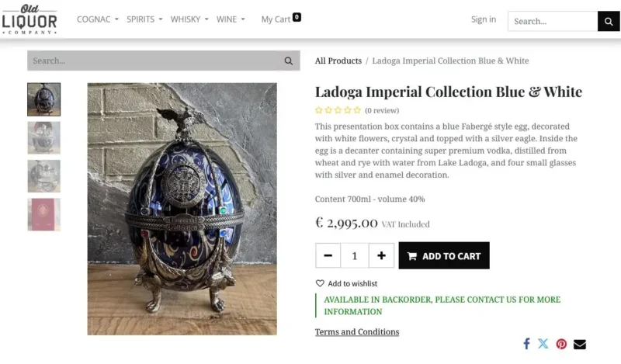Screen dimensions: 621x364
Task: Open the Wine menu
Action: (231, 19)
